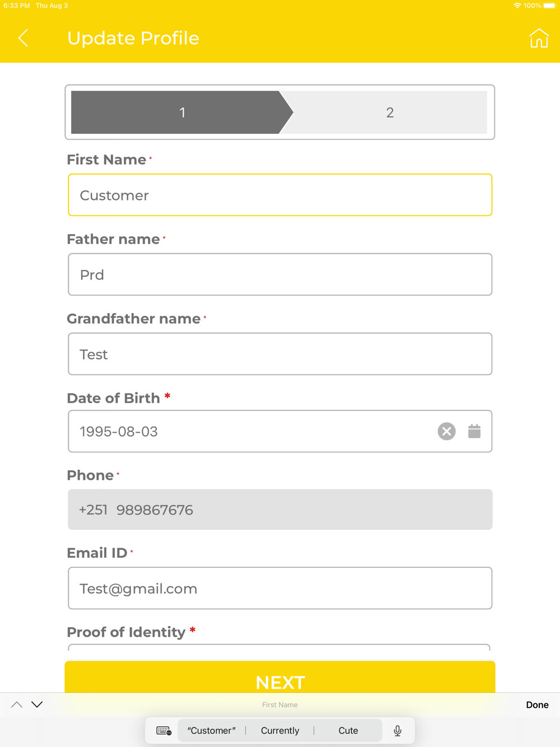Screen dimensions: 560x747
Task: Tap the back arrow in header
Action: 24,38
